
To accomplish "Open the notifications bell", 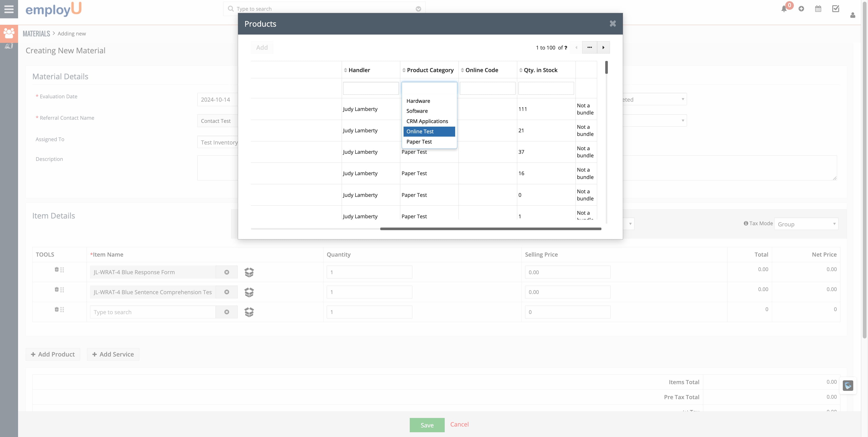I will (784, 9).
